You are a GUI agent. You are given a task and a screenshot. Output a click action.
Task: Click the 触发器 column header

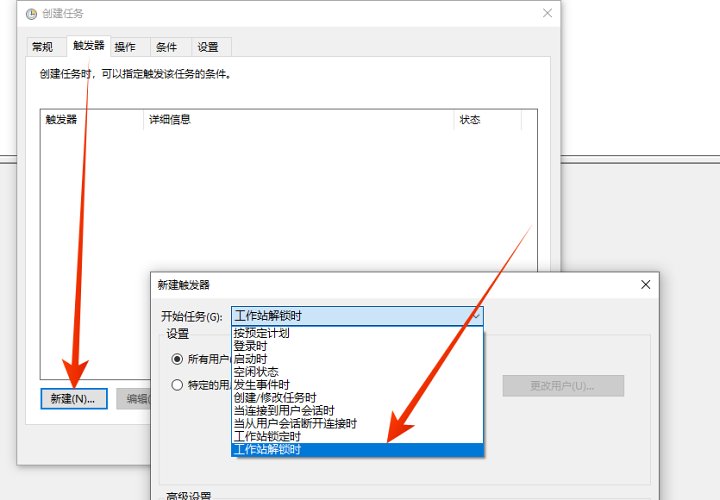click(x=92, y=120)
